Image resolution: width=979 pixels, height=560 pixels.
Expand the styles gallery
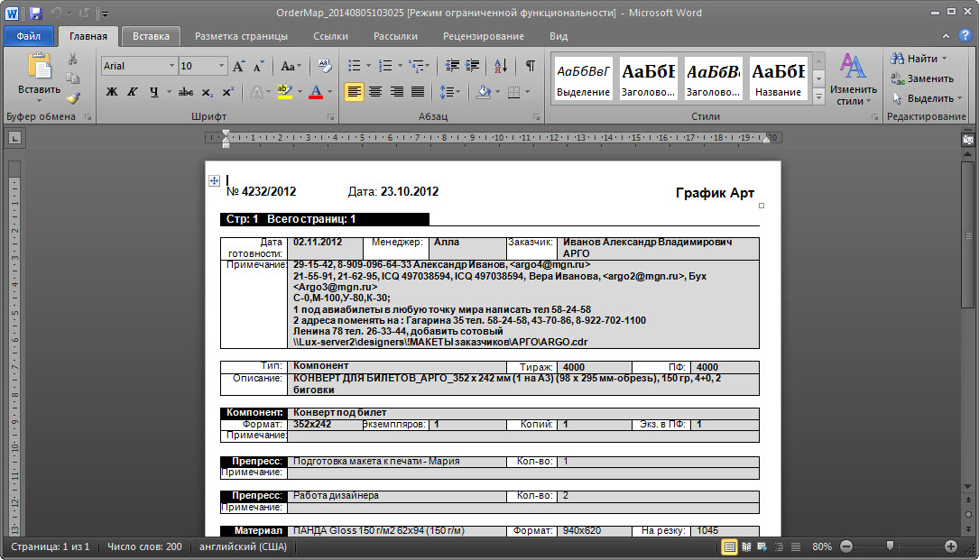tap(818, 96)
